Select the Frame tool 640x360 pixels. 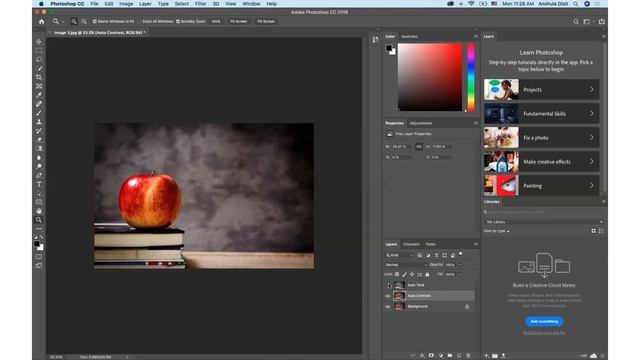click(x=39, y=86)
